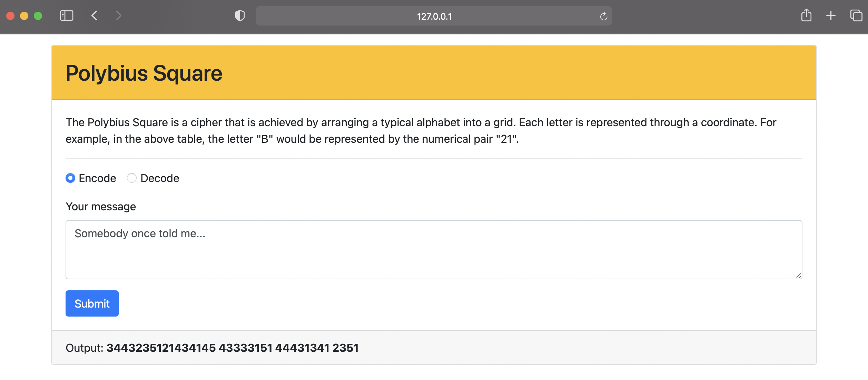Open the share sheet
The width and height of the screenshot is (868, 380).
pyautogui.click(x=806, y=15)
